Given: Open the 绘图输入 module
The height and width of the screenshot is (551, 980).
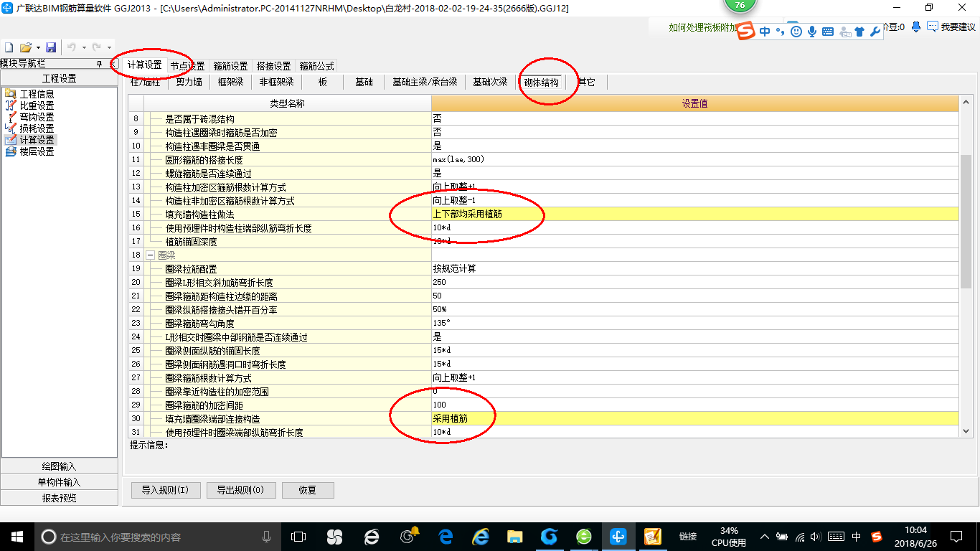Looking at the screenshot, I should coord(59,466).
